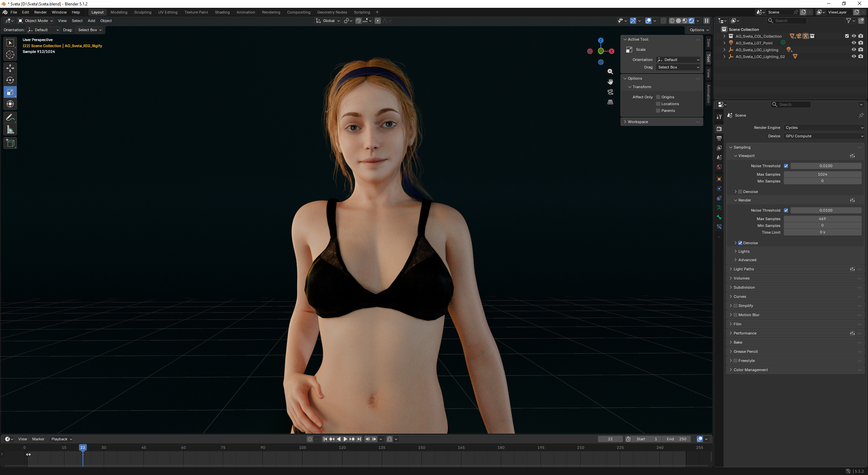Viewport: 868px width, 475px height.
Task: Uncheck Render Denoise checkbox
Action: point(740,243)
